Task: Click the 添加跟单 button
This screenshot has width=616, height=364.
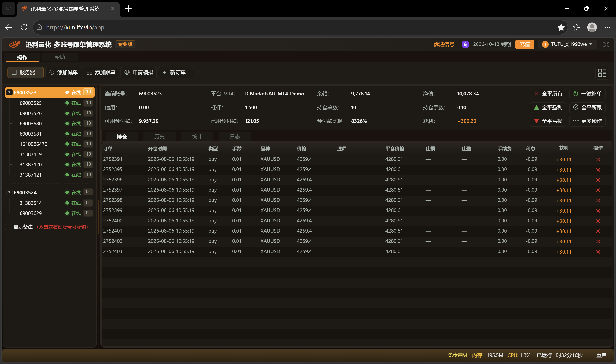Action: tap(101, 73)
